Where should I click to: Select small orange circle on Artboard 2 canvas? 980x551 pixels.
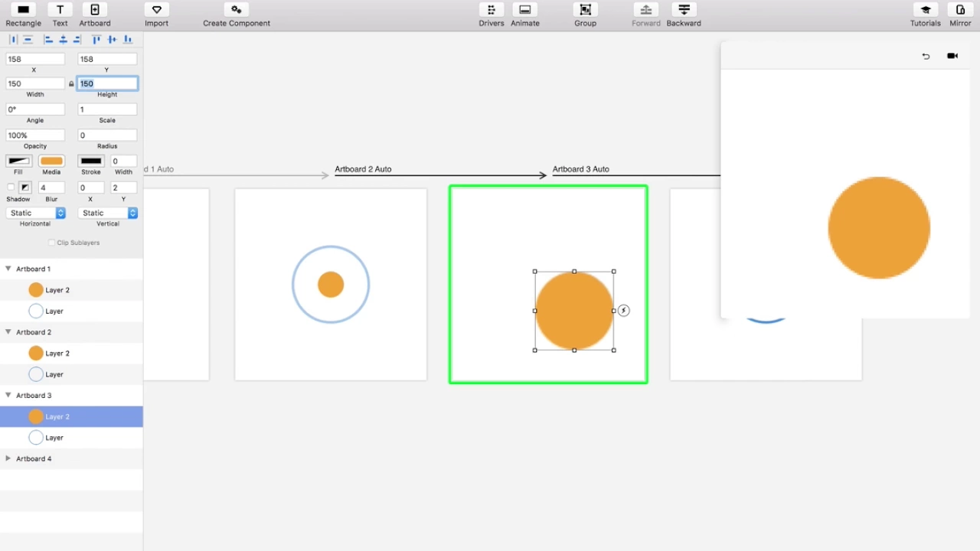pyautogui.click(x=331, y=285)
